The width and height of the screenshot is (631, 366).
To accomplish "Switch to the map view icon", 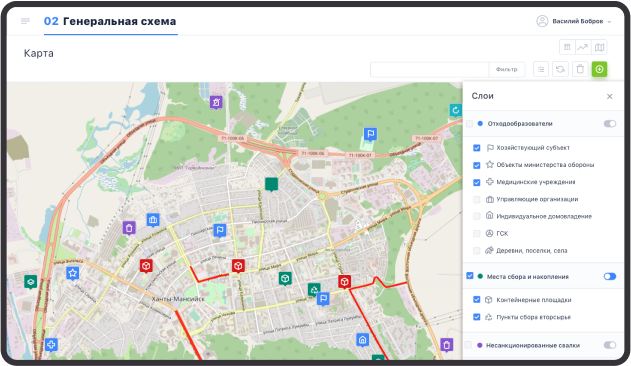I will (x=599, y=48).
